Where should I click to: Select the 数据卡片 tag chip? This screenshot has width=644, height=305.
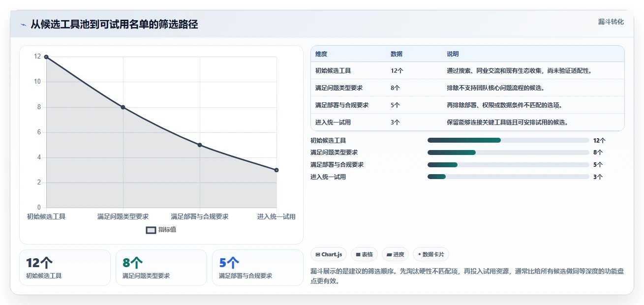[431, 254]
